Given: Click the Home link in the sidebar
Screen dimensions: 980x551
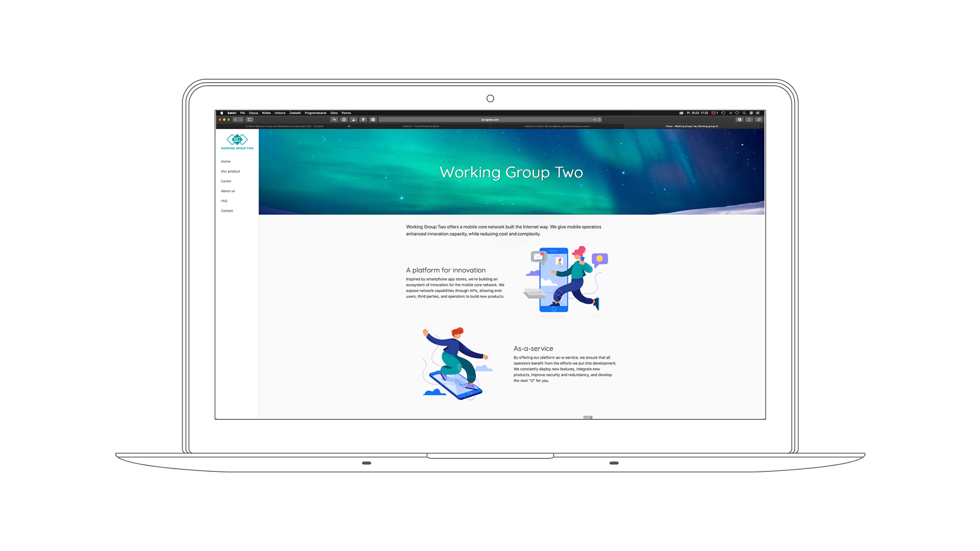Looking at the screenshot, I should 226,161.
